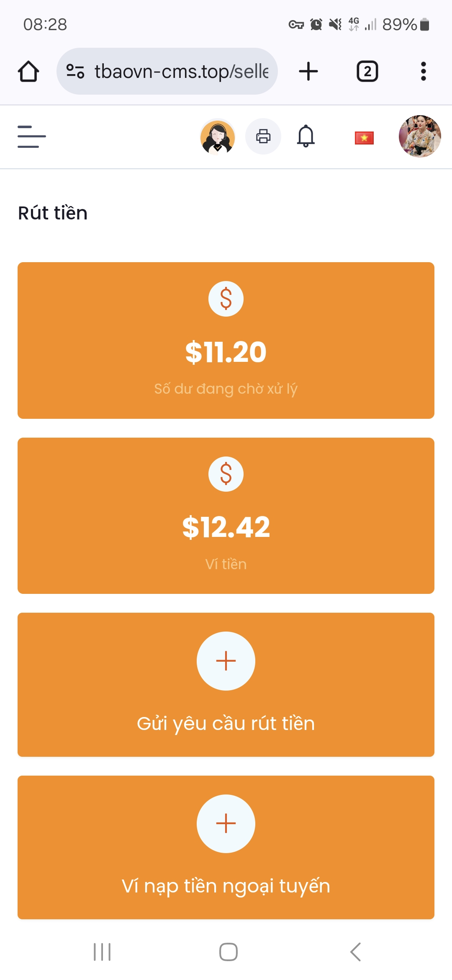This screenshot has width=452, height=980.
Task: Open the Vietnam flag language selector
Action: tap(364, 138)
